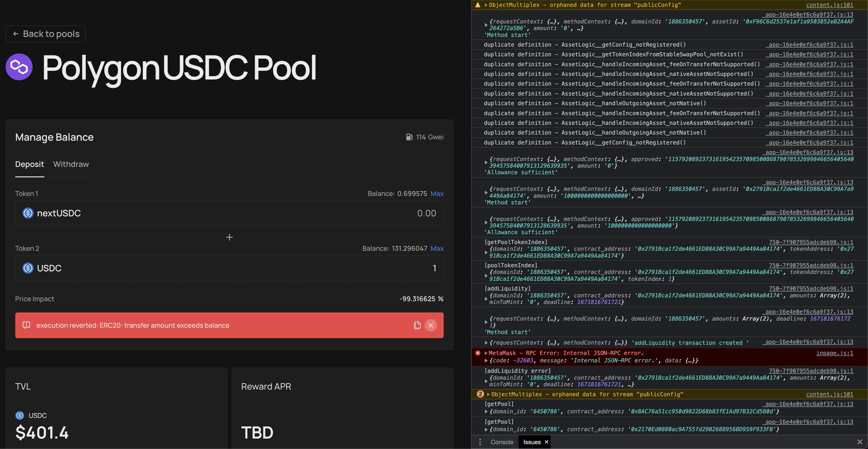Click warning triangle on first ObjectMultiplex row

click(x=478, y=5)
